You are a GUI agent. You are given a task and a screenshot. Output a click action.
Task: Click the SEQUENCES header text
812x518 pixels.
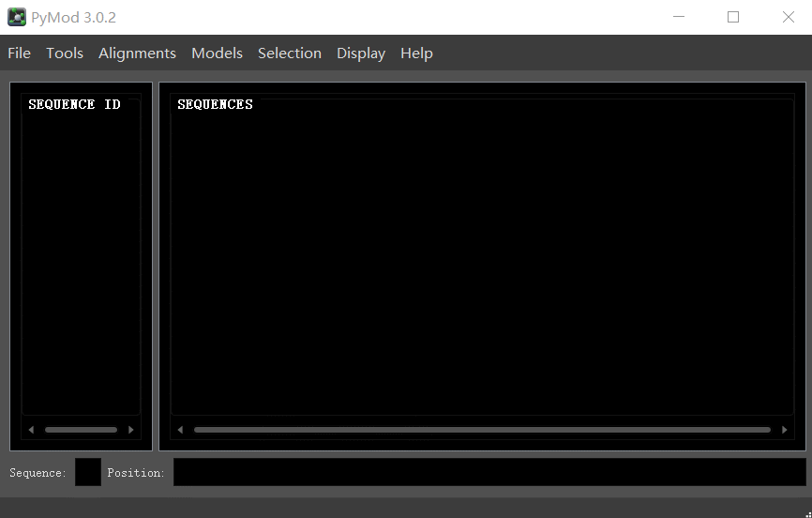point(215,104)
